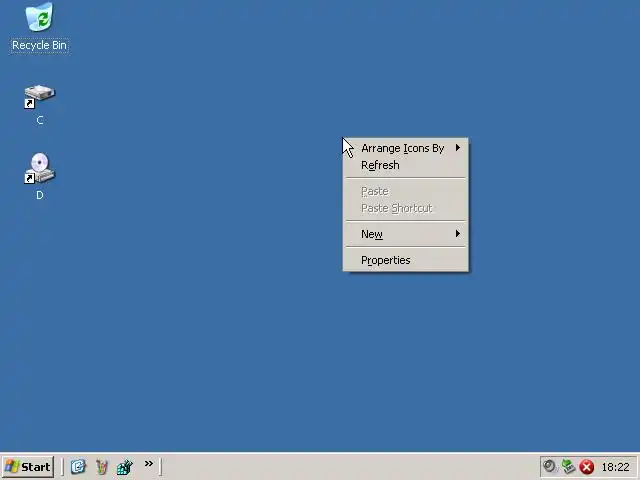
Task: Expand Arrange Icons By submenu
Action: (x=406, y=148)
